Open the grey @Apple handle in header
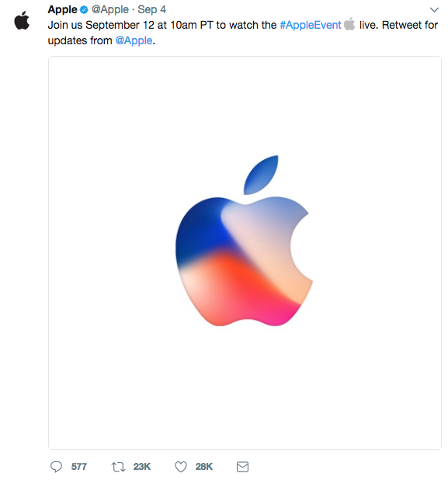The image size is (448, 480). click(110, 9)
